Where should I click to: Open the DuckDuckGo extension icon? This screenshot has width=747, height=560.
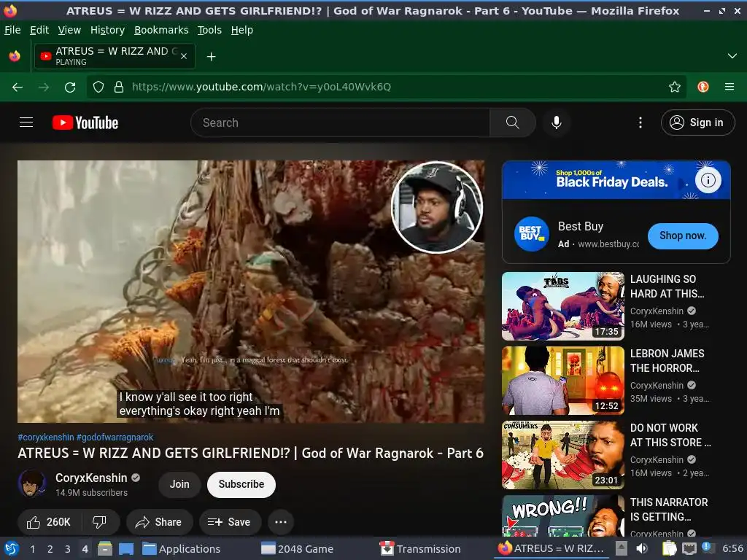pos(703,87)
